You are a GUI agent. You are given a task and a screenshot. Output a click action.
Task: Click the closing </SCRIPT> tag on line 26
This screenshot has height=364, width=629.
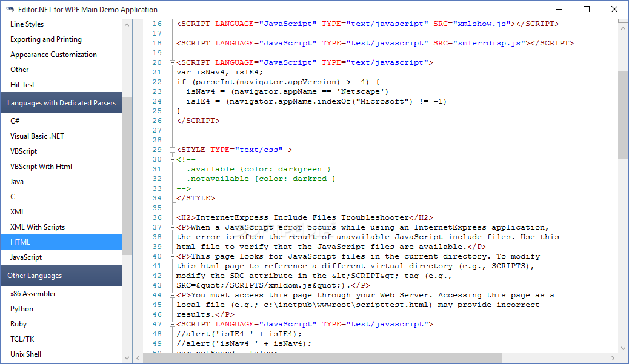tap(198, 121)
